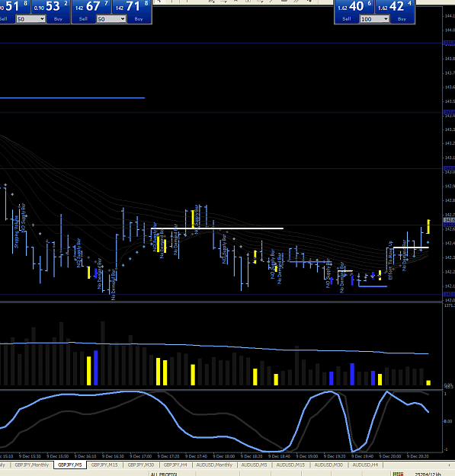Switch to the GBPJPY,Monthly chart tab
455x476 pixels.
31,465
